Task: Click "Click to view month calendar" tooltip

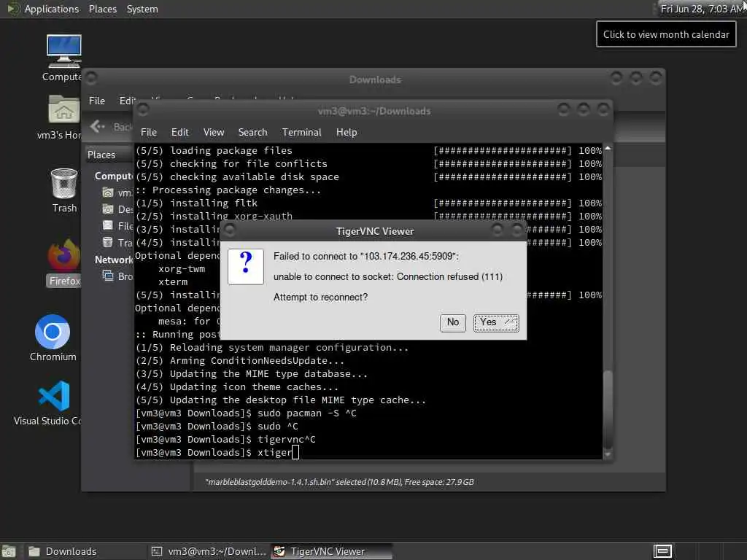Action: 666,34
